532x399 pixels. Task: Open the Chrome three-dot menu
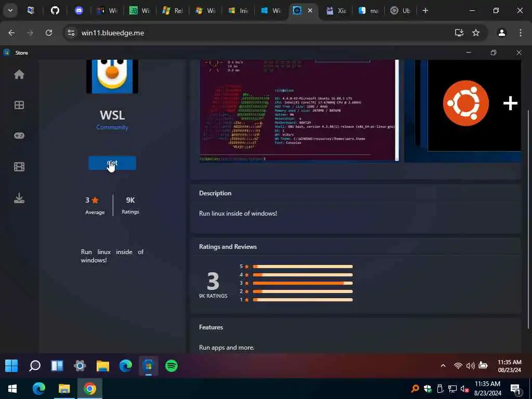[x=521, y=33]
